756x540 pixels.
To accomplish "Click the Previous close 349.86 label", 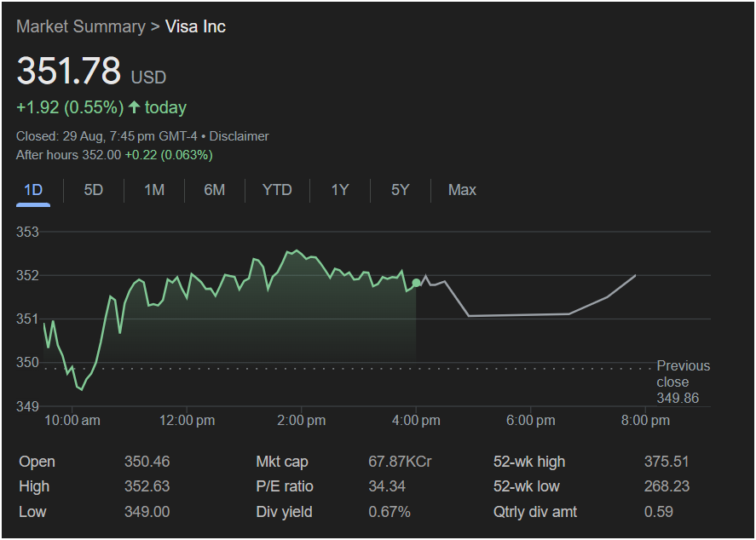I will click(682, 382).
